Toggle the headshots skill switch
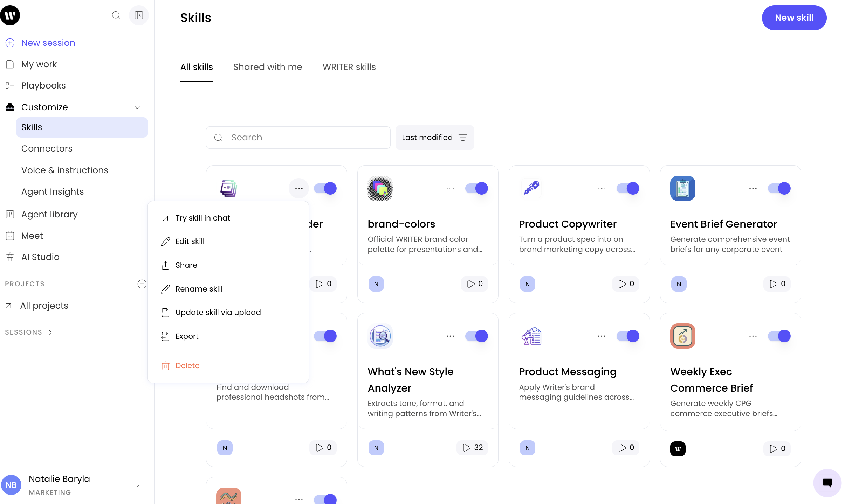The width and height of the screenshot is (845, 504). tap(325, 336)
